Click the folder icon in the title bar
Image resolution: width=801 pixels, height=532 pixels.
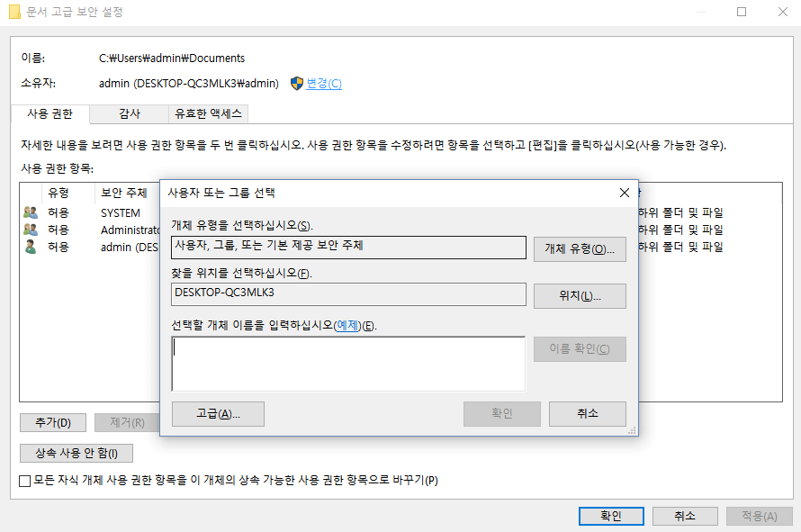(x=13, y=12)
